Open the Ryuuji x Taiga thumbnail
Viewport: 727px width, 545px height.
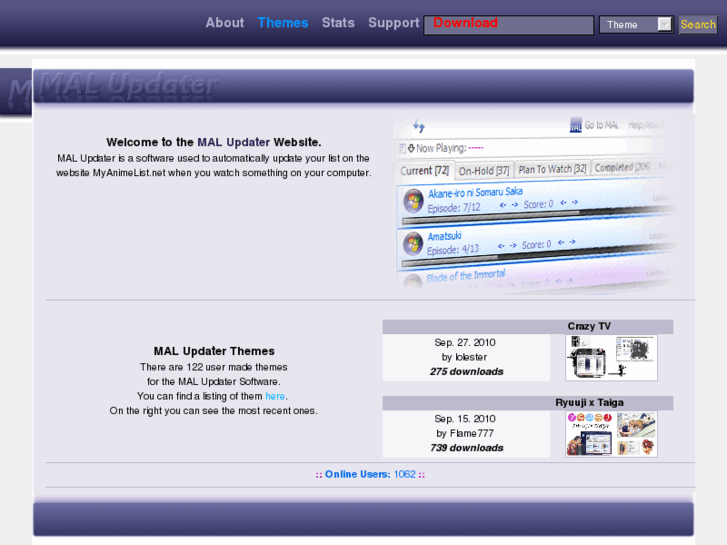pyautogui.click(x=611, y=434)
